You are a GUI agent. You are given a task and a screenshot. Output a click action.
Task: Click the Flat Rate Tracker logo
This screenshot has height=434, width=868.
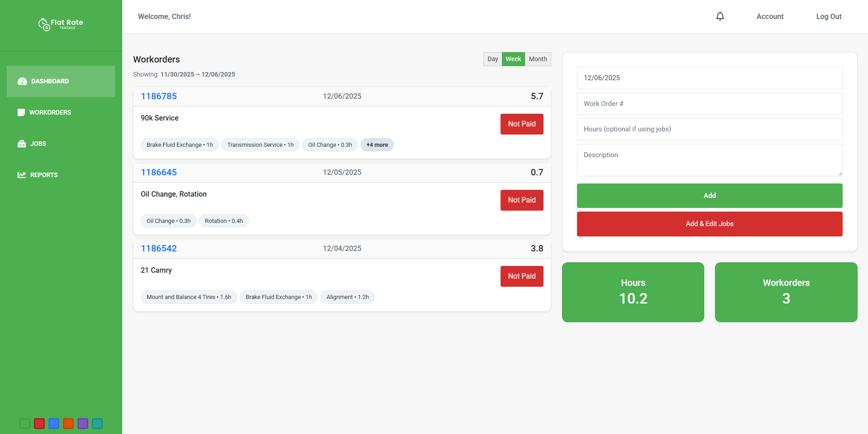60,24
